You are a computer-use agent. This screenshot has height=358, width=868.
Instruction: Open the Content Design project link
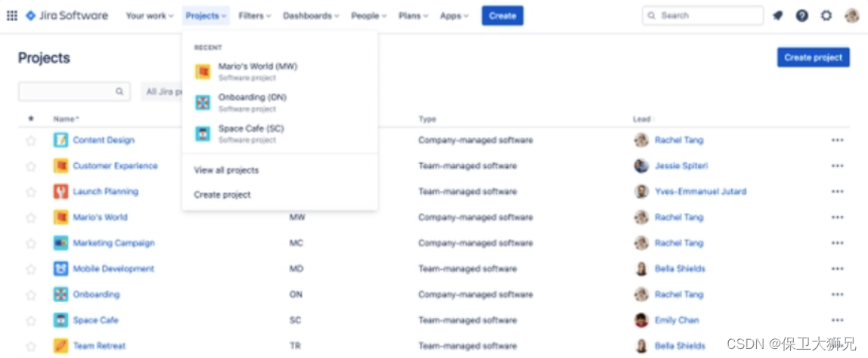point(104,140)
